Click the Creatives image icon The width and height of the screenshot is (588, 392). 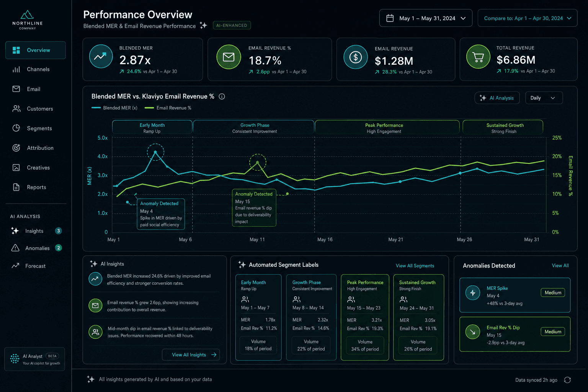pyautogui.click(x=16, y=168)
